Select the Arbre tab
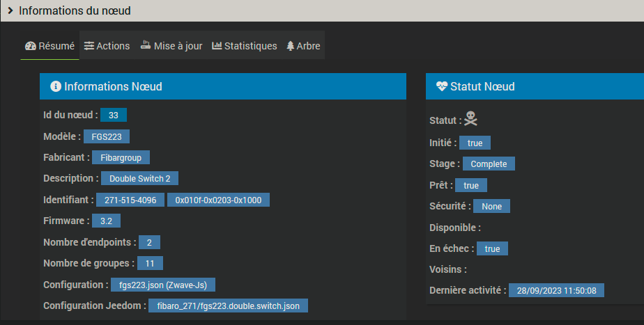The height and width of the screenshot is (325, 644). tap(303, 46)
